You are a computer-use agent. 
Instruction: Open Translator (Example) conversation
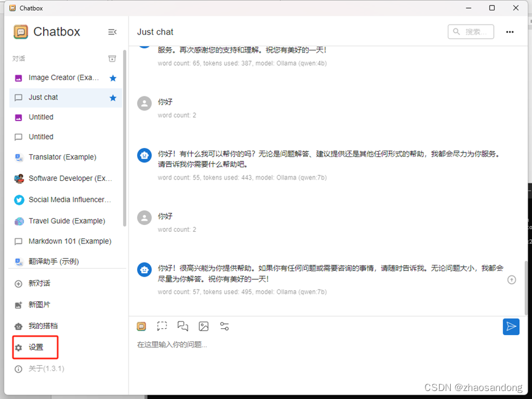tap(65, 157)
